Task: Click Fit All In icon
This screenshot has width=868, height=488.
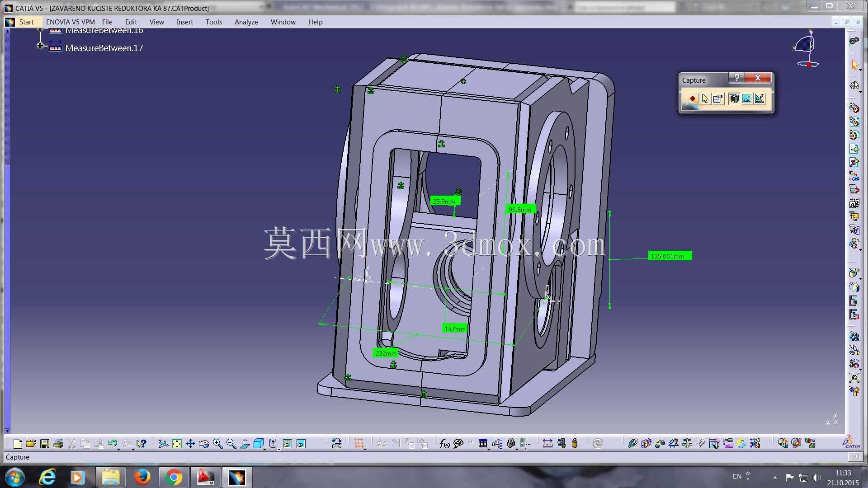Action: pos(177,444)
